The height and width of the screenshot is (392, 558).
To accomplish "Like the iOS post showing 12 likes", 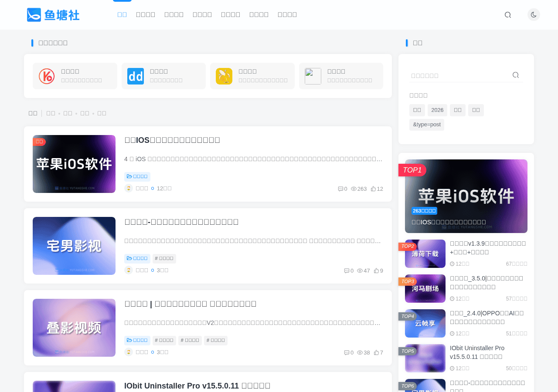I will tap(373, 189).
